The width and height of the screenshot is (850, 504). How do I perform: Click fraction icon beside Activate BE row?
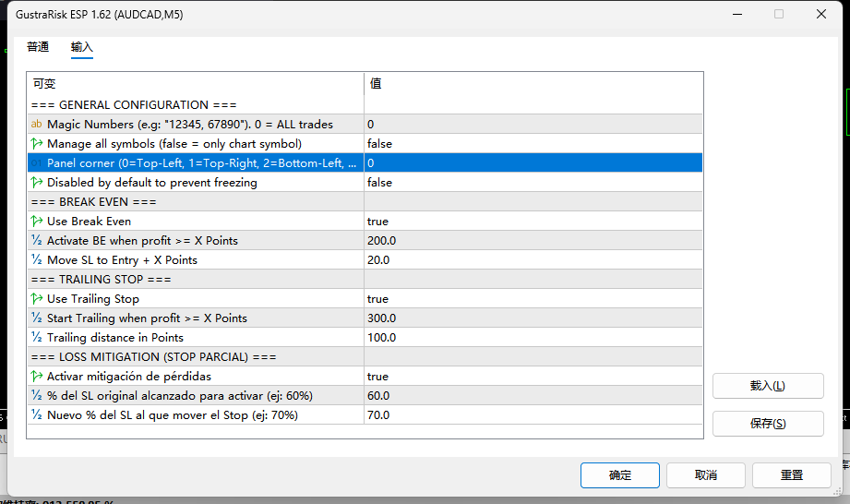36,241
